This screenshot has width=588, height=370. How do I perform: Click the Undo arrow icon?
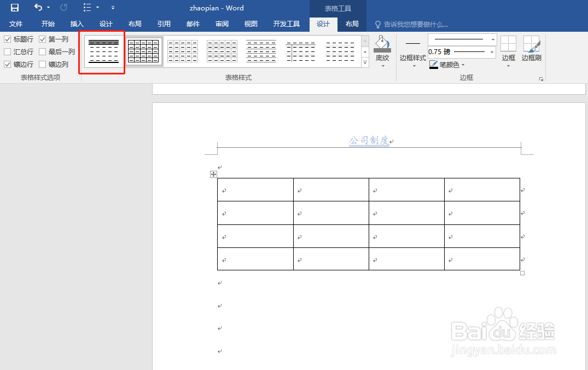[x=38, y=7]
